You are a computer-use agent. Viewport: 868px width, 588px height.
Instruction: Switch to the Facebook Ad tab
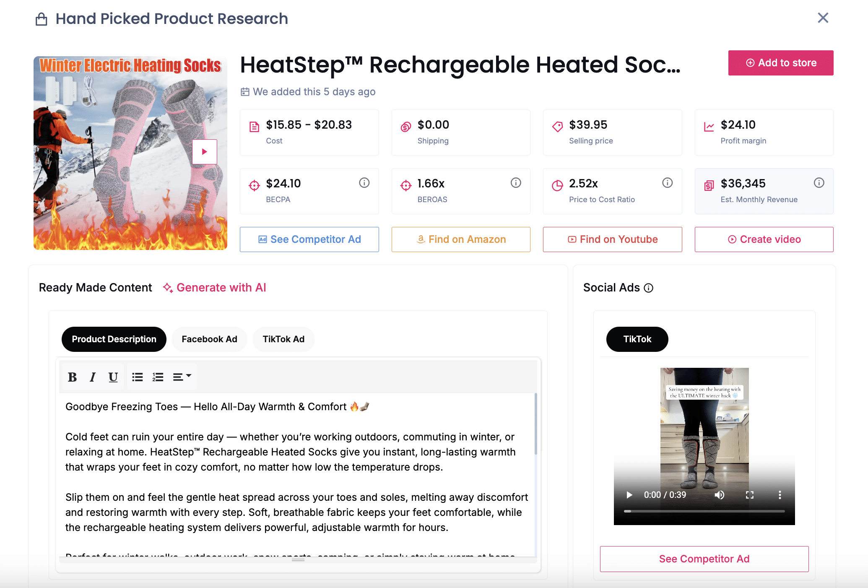click(209, 339)
